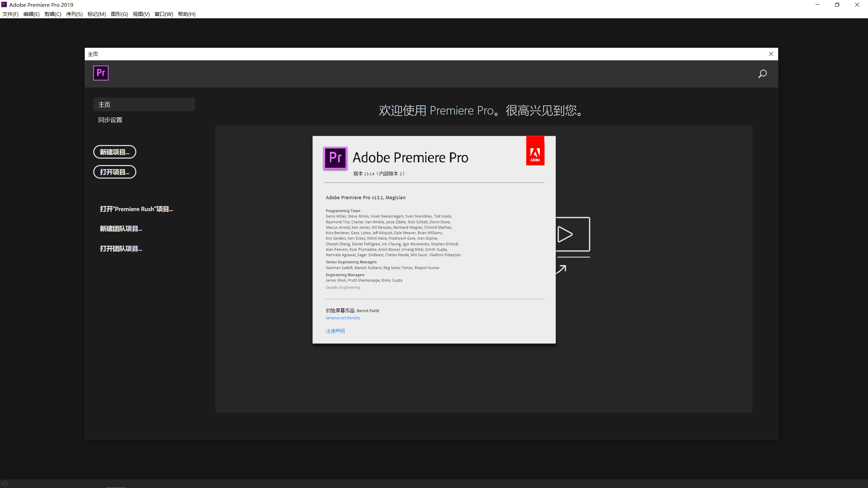Open the 剪辑(C) menu
Viewport: 868px width, 488px height.
click(x=53, y=14)
